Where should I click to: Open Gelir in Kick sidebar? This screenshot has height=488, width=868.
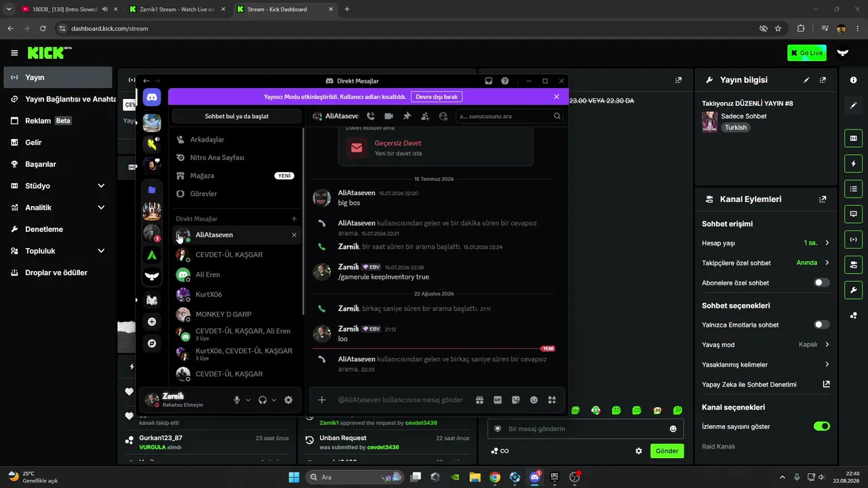58,142
